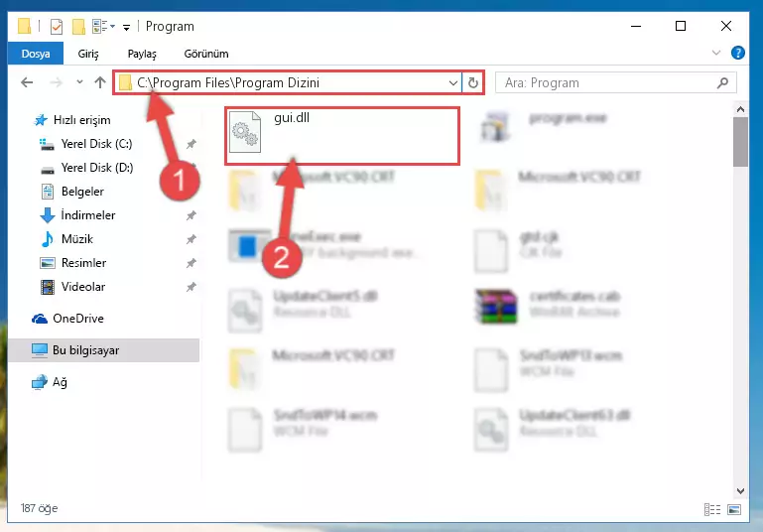Select the UpdateClient63.dll file
The height and width of the screenshot is (532, 763).
pyautogui.click(x=553, y=430)
